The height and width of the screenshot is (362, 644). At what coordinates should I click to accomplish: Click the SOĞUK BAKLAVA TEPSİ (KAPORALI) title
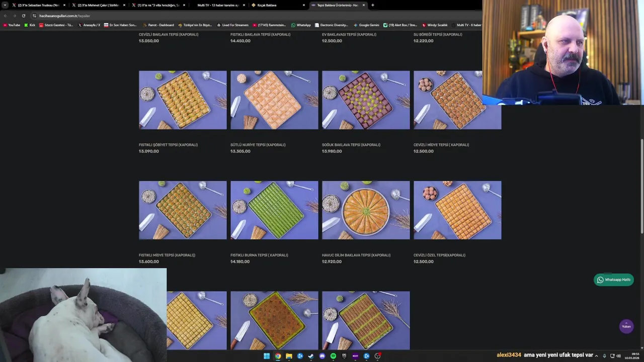tap(351, 145)
